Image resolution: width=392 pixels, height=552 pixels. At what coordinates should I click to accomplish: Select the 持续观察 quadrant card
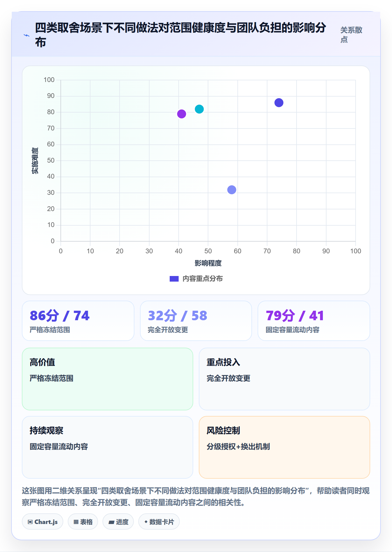[108, 447]
